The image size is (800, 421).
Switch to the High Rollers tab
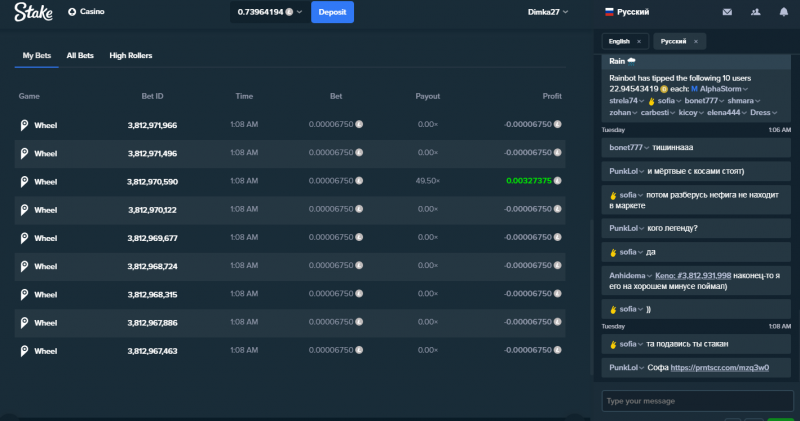[131, 55]
